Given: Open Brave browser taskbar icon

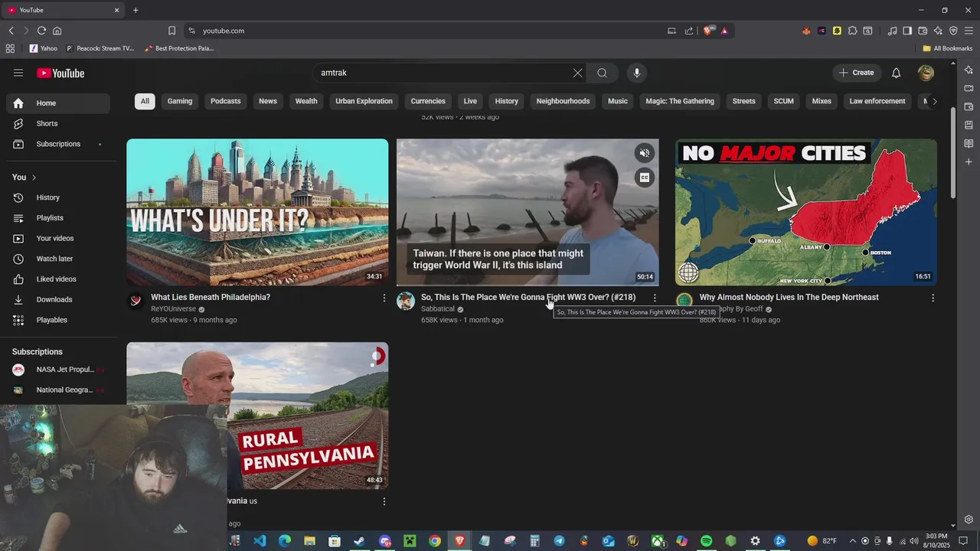Looking at the screenshot, I should 459,541.
